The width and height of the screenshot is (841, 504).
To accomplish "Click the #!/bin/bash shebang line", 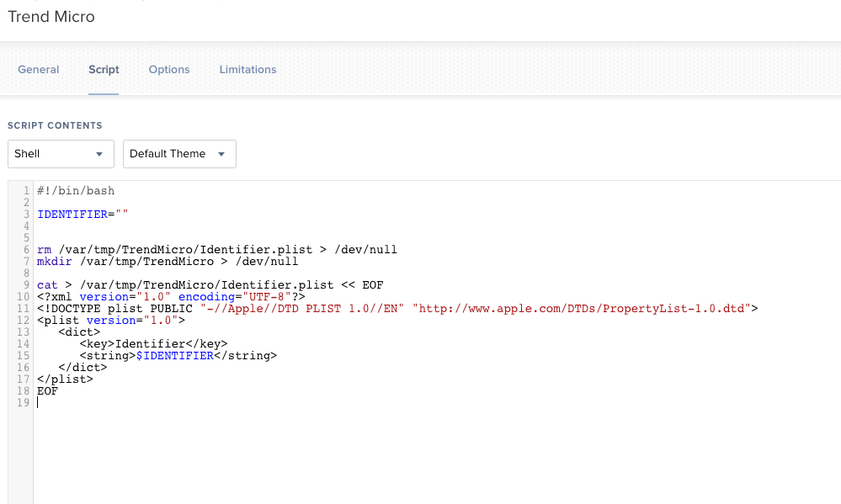I will (76, 191).
